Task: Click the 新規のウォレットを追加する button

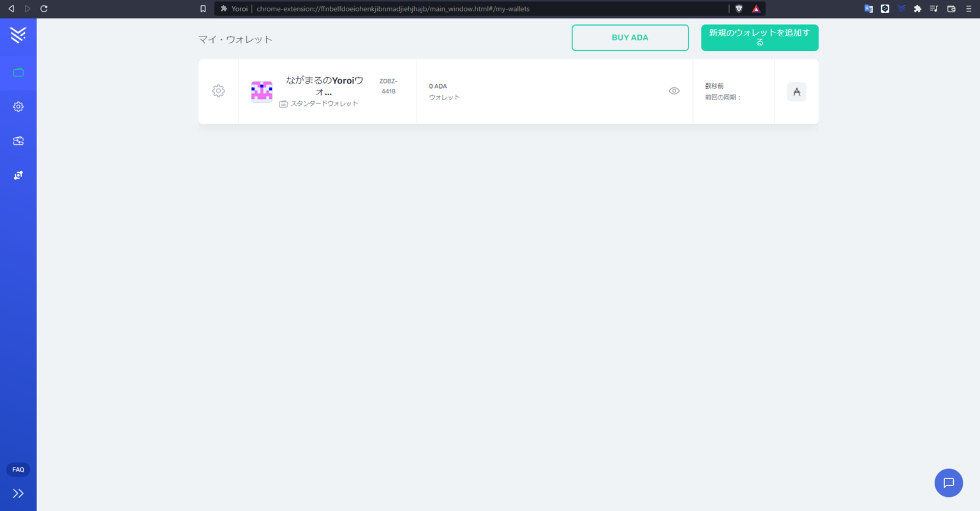Action: pyautogui.click(x=759, y=38)
